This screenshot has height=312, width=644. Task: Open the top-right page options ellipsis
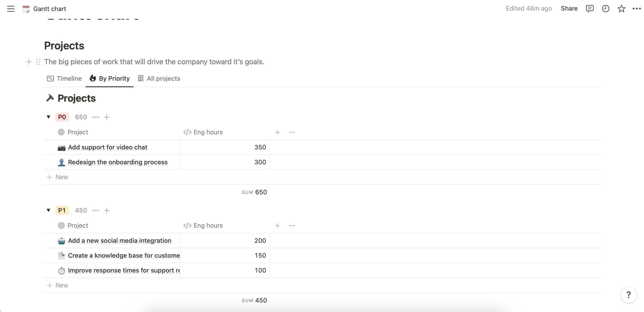(636, 9)
